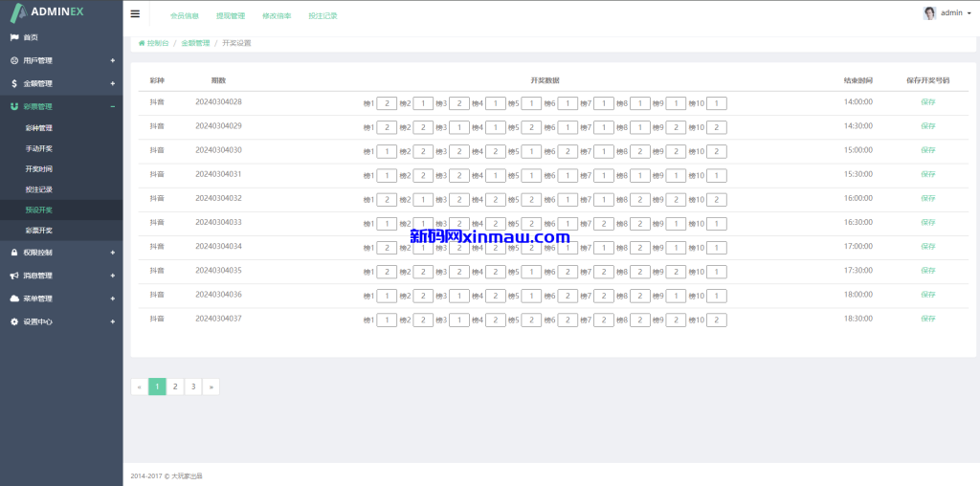The height and width of the screenshot is (486, 980).
Task: Click the flag icon beside 首页
Action: [14, 37]
